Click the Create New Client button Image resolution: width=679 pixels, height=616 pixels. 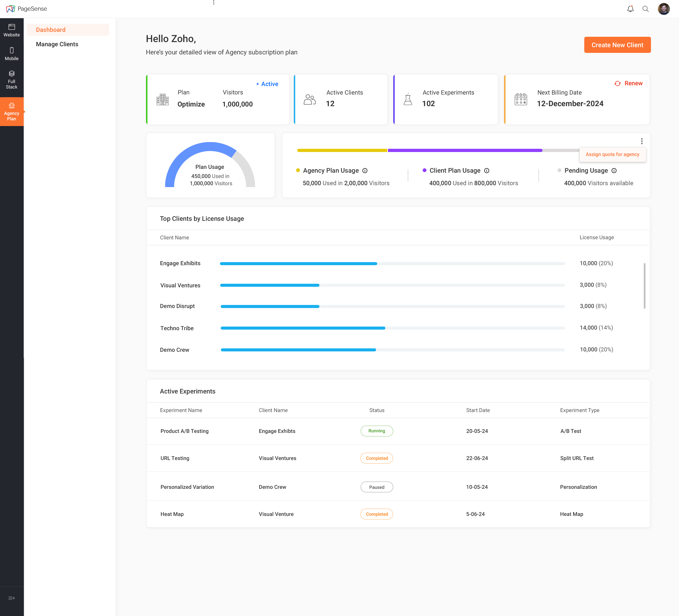[617, 45]
